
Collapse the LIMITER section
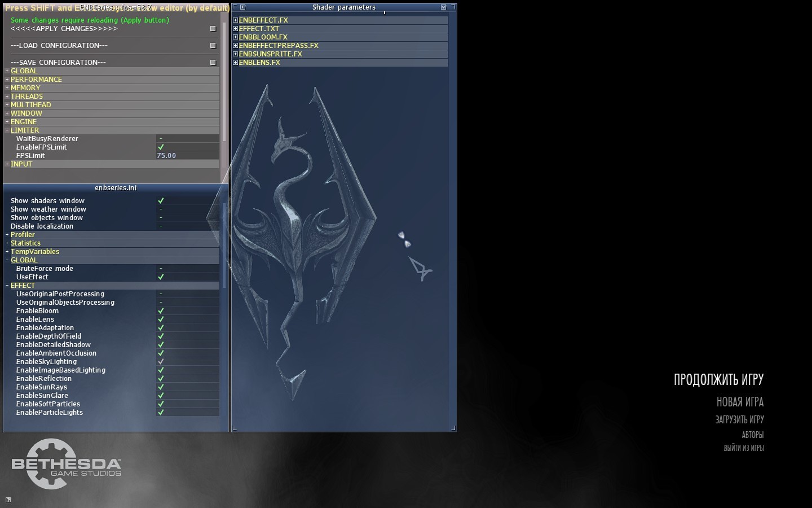click(x=7, y=130)
